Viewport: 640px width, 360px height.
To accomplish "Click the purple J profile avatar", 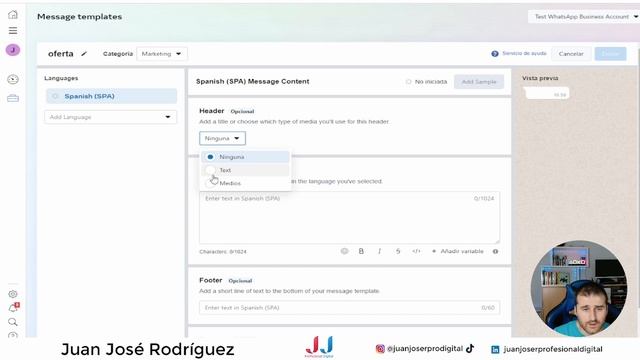I will (x=13, y=50).
